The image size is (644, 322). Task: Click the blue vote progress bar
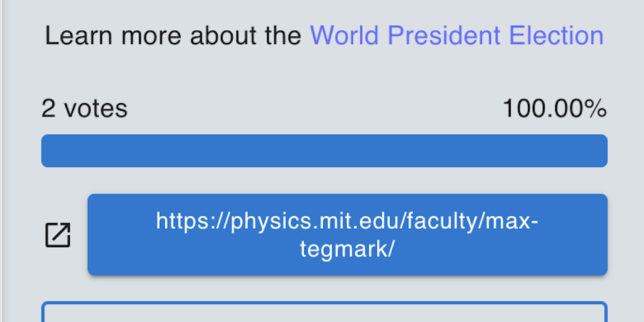[x=324, y=151]
